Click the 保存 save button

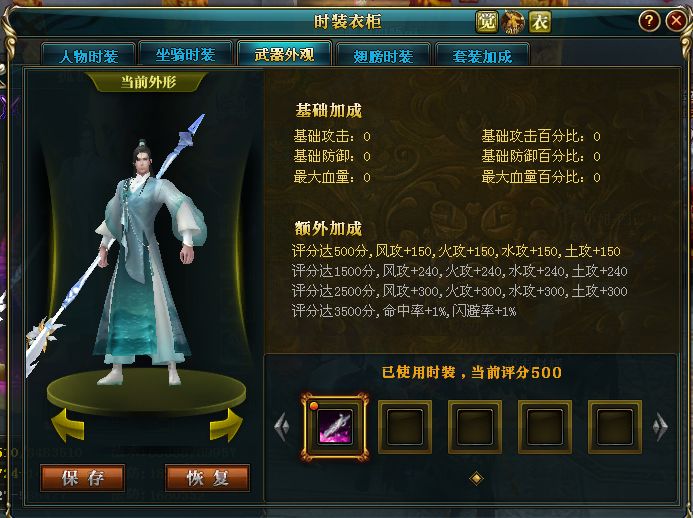[83, 478]
